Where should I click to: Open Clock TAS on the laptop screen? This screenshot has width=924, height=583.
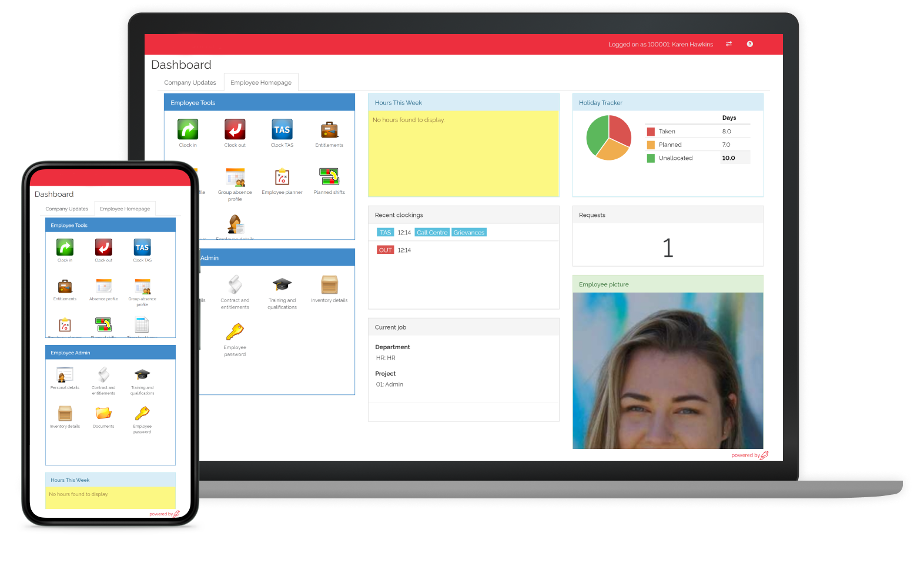tap(282, 130)
